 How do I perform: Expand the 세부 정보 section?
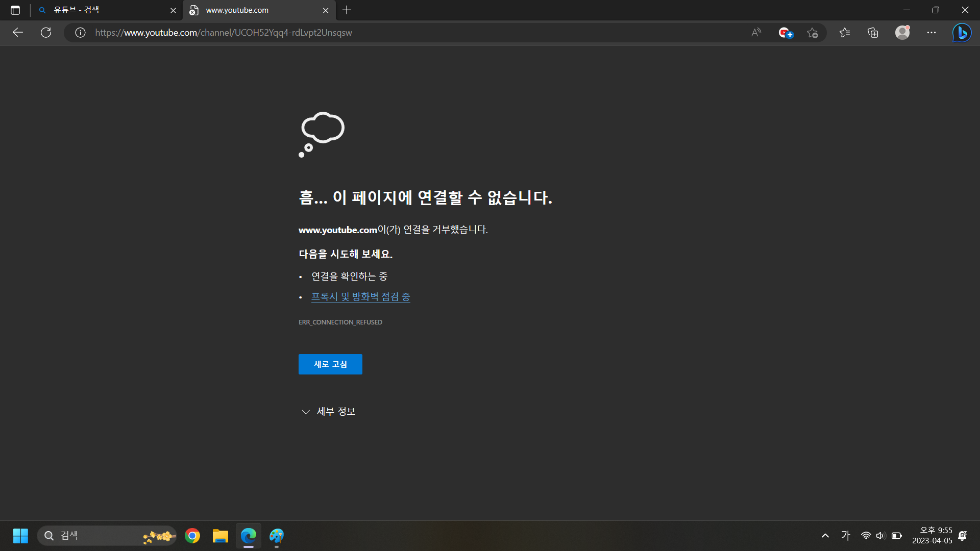point(329,412)
